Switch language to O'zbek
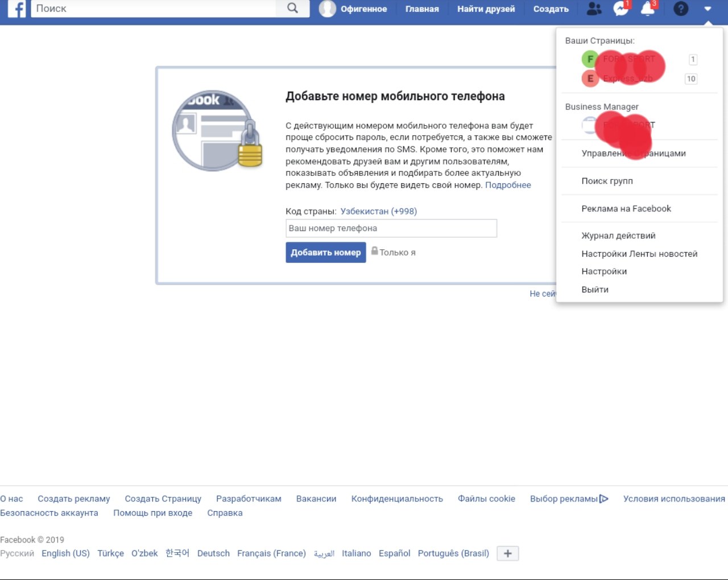The width and height of the screenshot is (728, 580). pos(144,553)
